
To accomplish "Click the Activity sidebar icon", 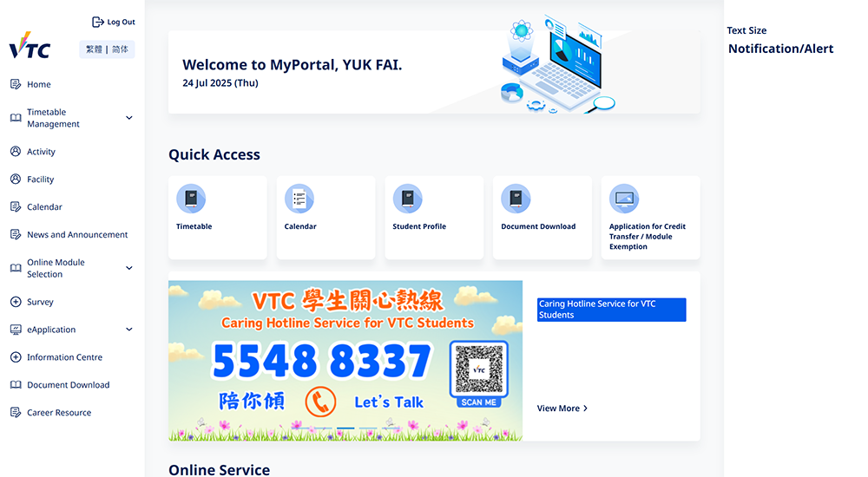I will (x=16, y=151).
